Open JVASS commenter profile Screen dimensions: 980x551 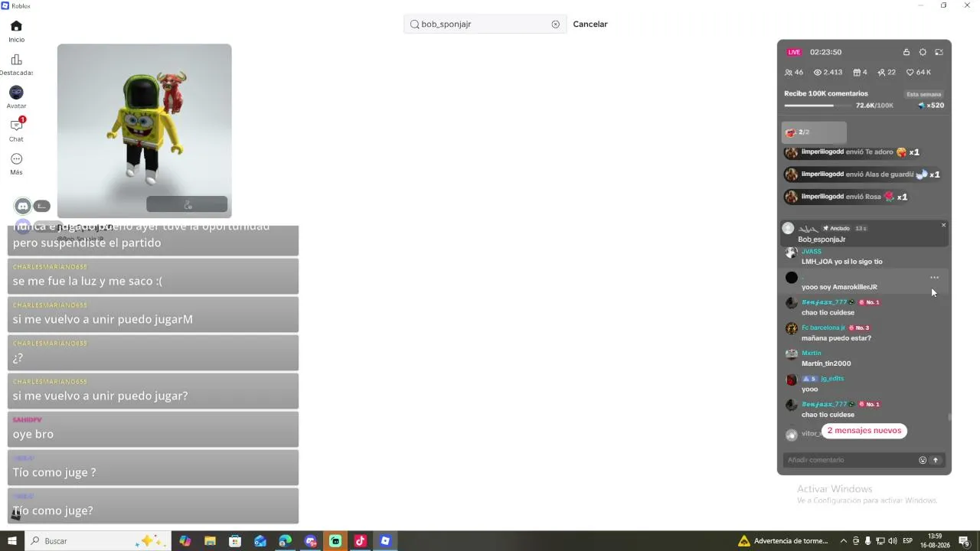[811, 252]
